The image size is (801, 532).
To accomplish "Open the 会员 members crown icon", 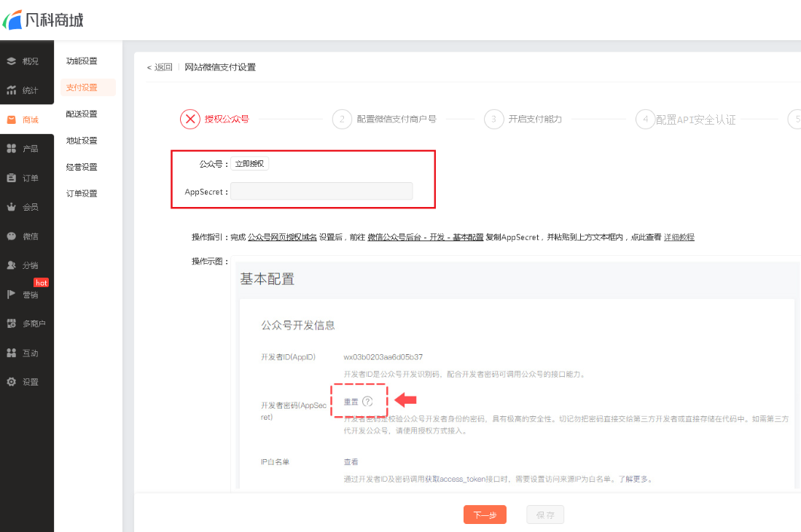I will point(11,207).
